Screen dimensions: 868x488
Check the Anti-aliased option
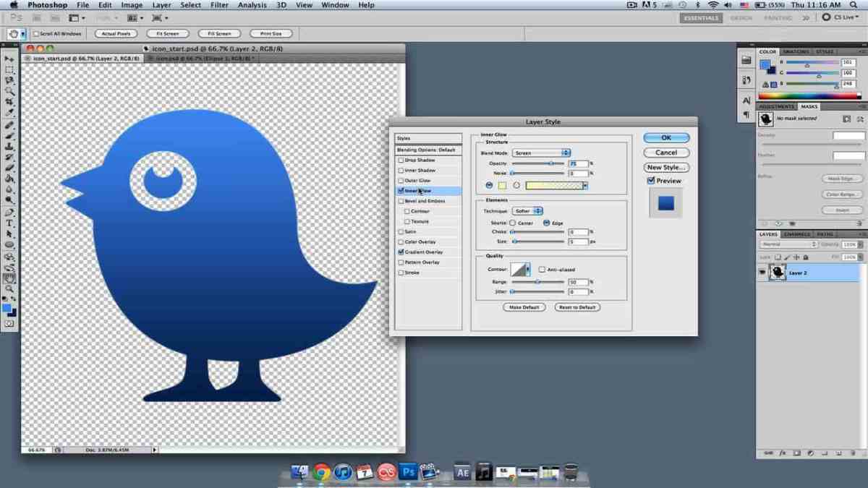[542, 270]
